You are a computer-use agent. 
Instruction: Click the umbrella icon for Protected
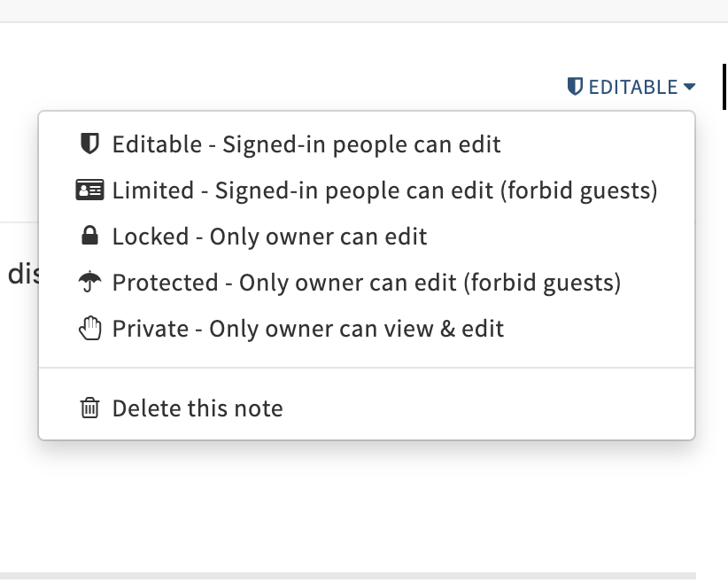(x=89, y=283)
